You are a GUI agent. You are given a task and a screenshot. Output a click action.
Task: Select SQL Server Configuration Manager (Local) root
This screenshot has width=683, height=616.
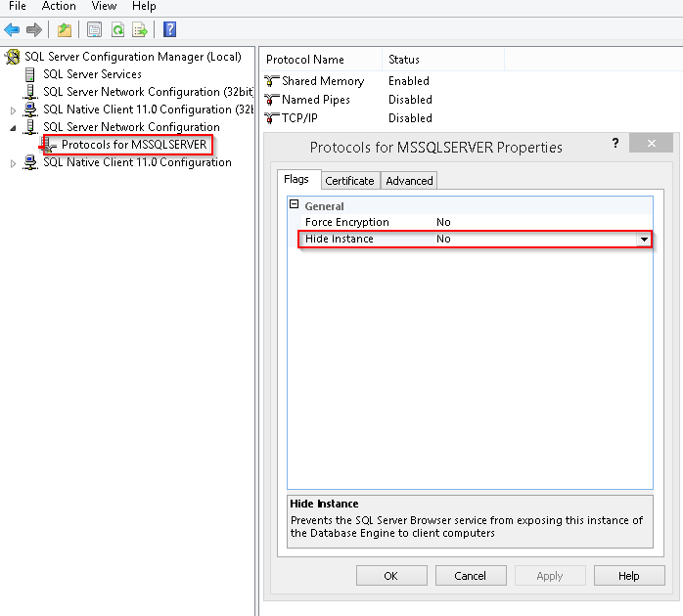(133, 57)
